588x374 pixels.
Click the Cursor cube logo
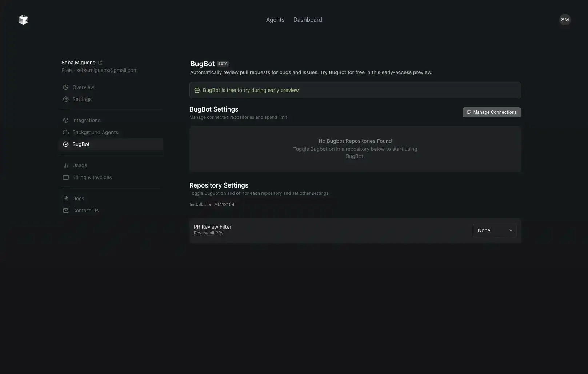[x=23, y=20]
